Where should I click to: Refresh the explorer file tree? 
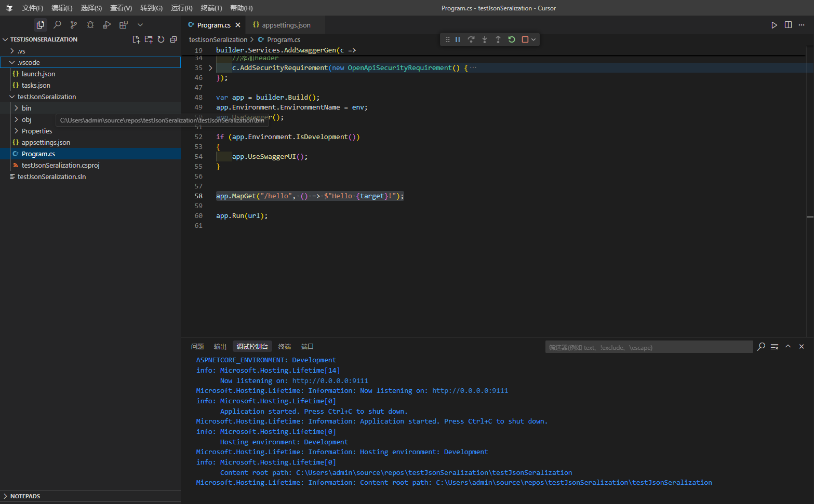(161, 39)
